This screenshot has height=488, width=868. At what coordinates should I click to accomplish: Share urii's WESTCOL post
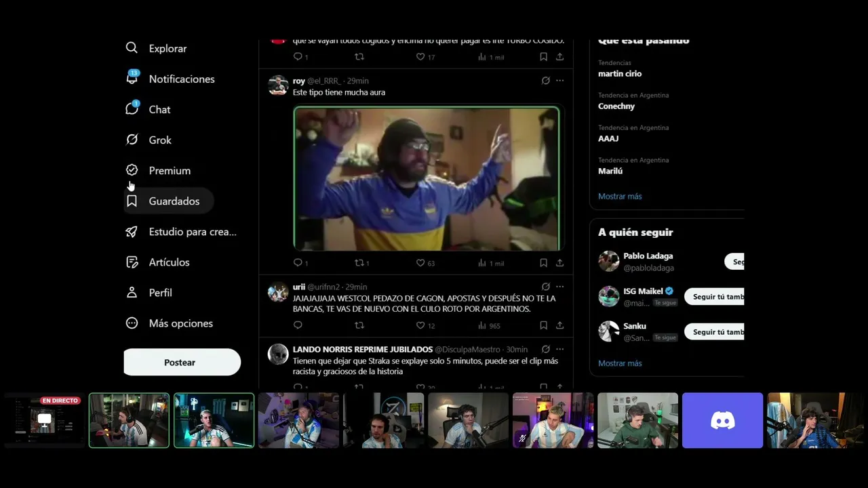[x=559, y=325]
